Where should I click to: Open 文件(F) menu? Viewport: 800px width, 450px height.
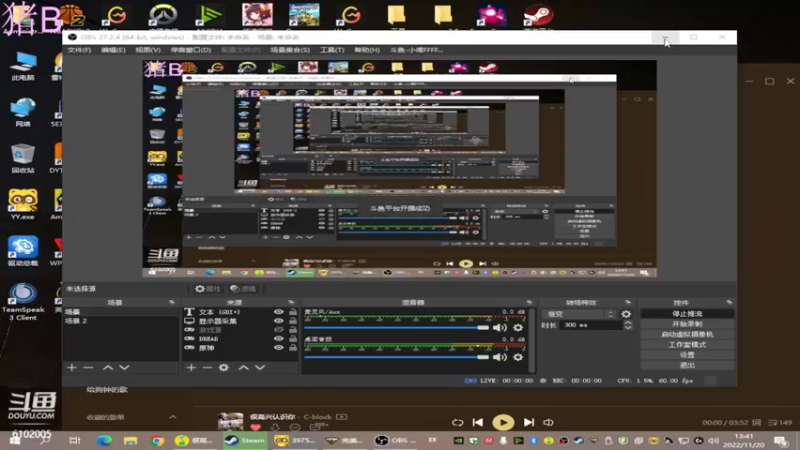(79, 50)
